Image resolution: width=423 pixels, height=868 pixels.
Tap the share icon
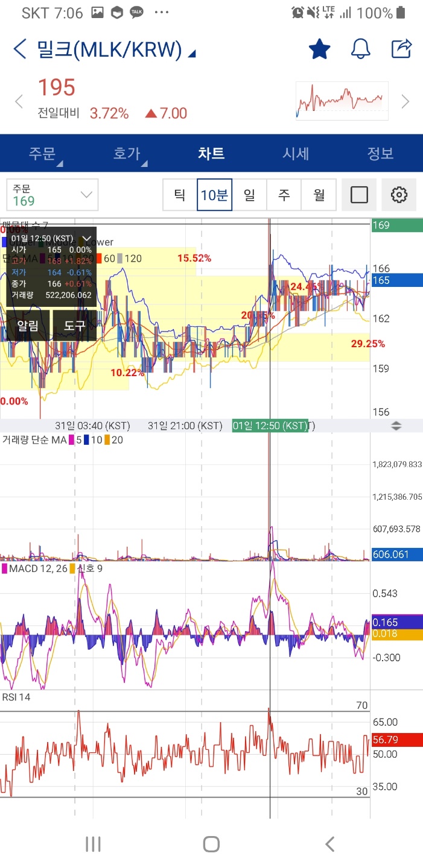click(401, 48)
